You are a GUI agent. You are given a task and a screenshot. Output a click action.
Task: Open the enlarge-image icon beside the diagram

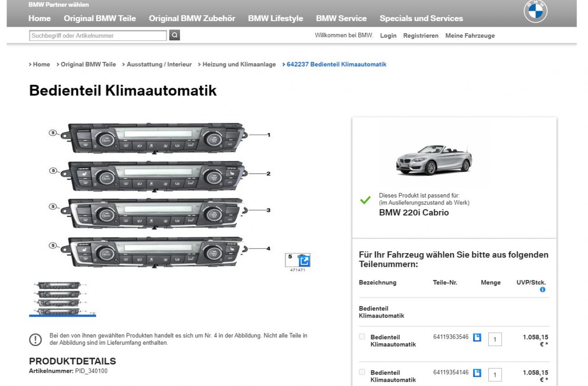(x=304, y=261)
